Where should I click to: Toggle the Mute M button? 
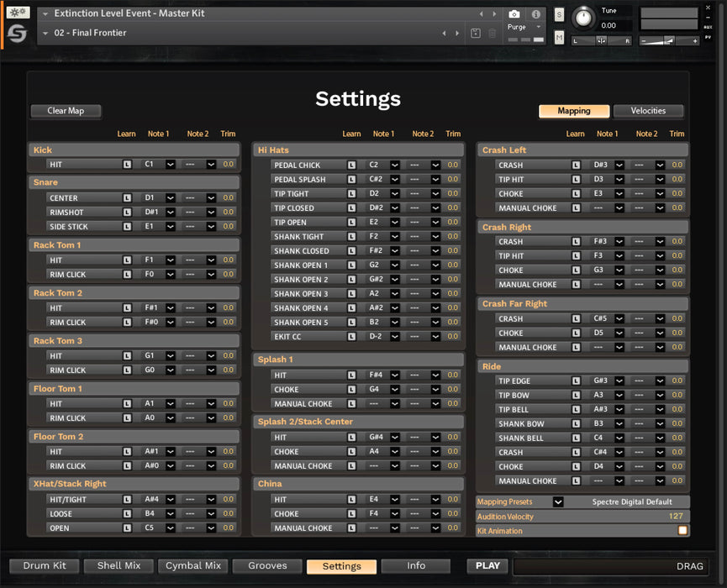point(560,37)
